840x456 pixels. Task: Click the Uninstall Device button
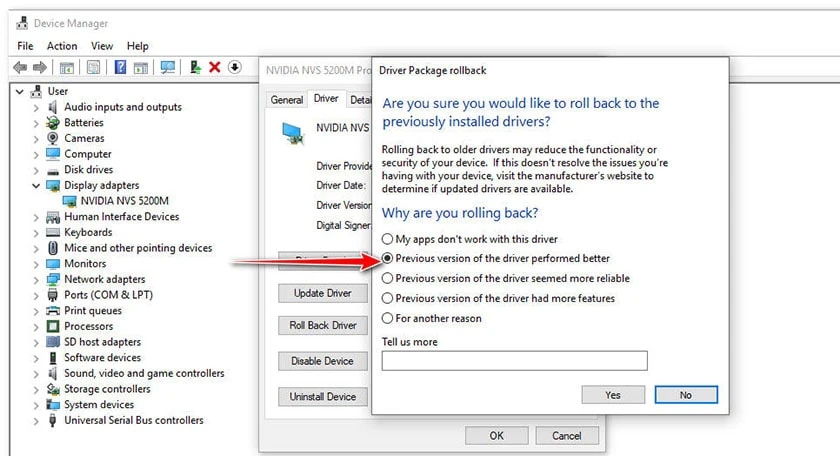(322, 397)
